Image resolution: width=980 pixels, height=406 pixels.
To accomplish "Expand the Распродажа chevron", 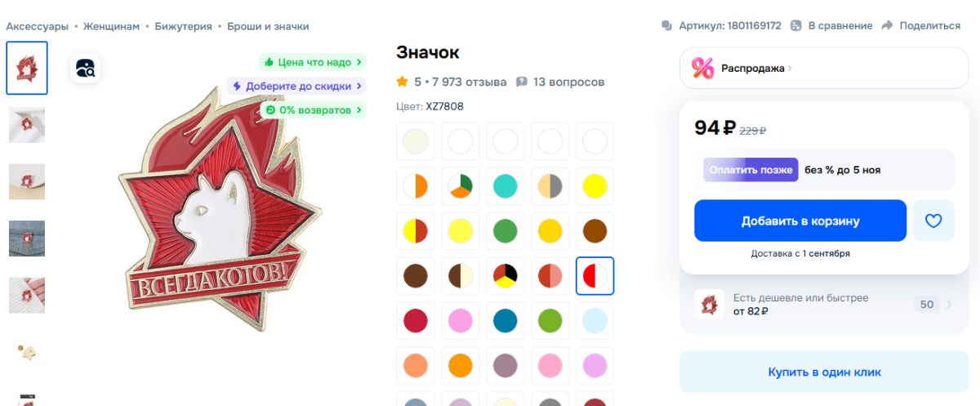I will pyautogui.click(x=790, y=69).
